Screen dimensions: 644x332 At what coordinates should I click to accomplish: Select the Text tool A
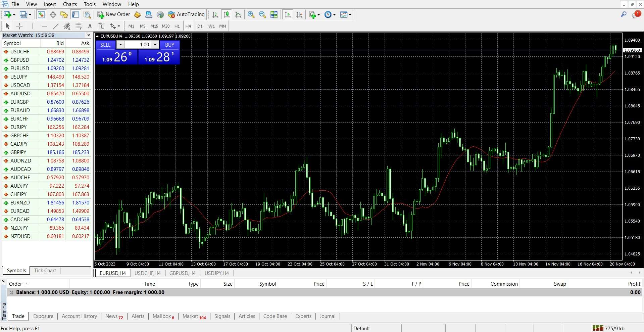pyautogui.click(x=90, y=26)
